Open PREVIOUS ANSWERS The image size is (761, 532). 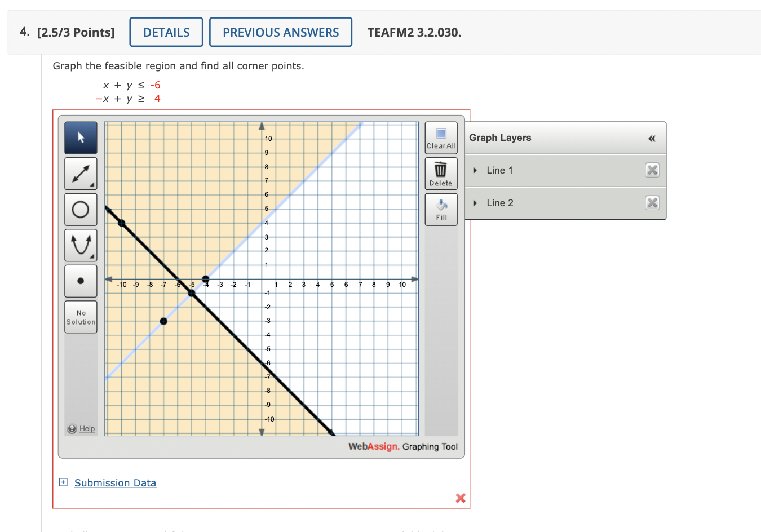tap(281, 32)
